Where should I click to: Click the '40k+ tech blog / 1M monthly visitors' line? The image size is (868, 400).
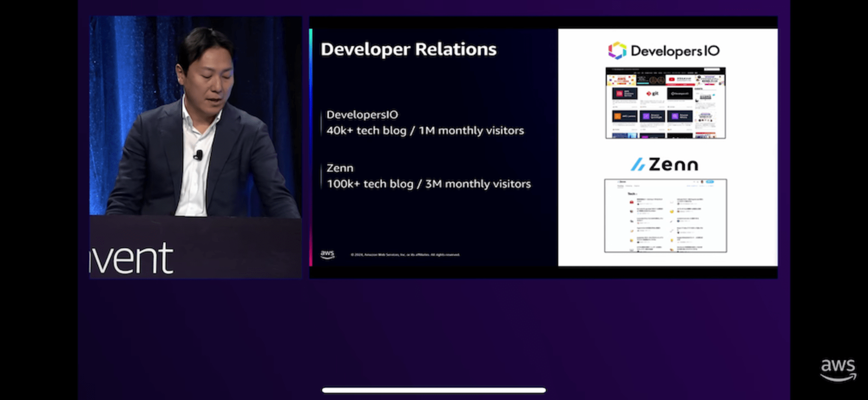425,131
